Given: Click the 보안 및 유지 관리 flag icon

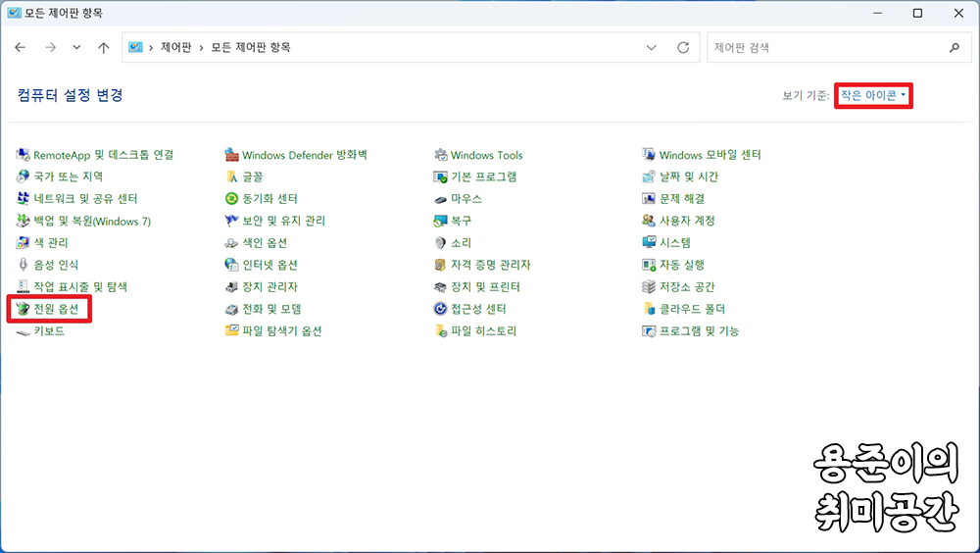Looking at the screenshot, I should click(x=232, y=221).
